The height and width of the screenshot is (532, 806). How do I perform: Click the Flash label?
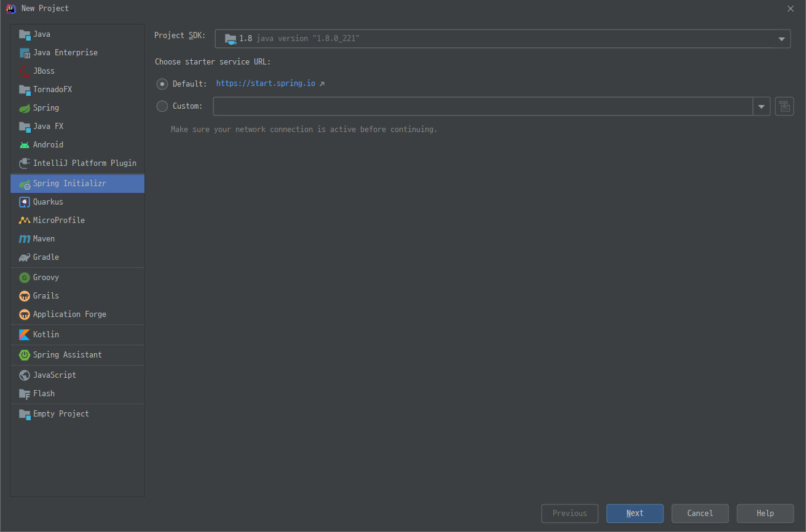point(44,394)
